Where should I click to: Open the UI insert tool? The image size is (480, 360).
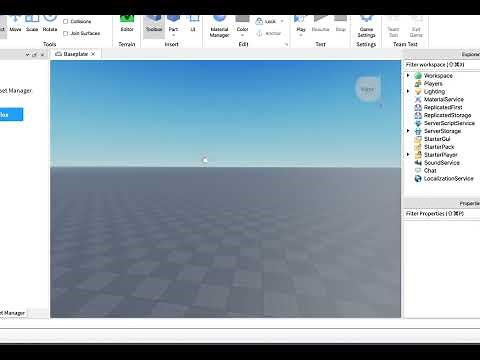pyautogui.click(x=193, y=23)
